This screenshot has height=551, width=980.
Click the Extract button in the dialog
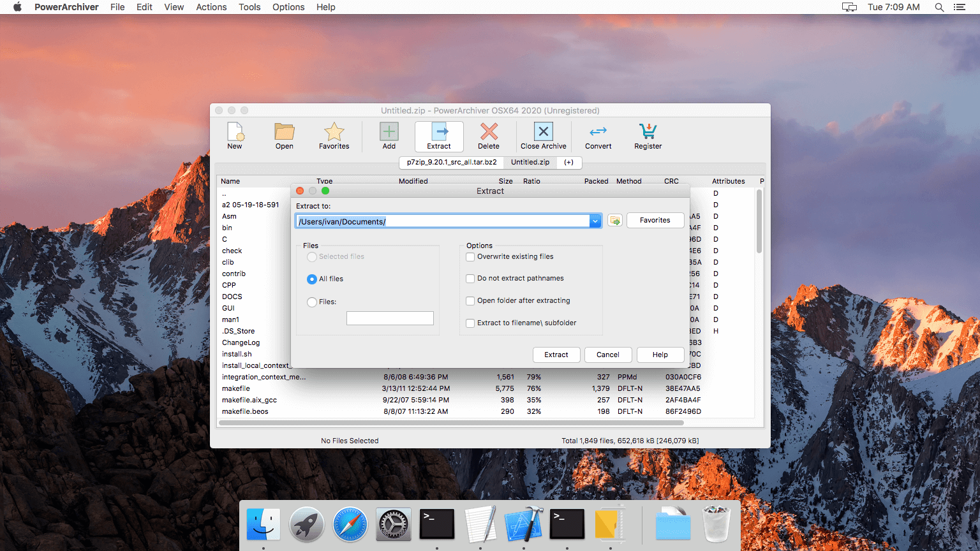coord(556,355)
